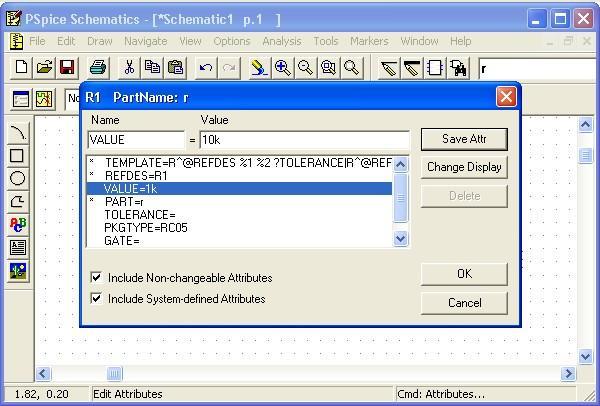
Task: Select the Draw Bus thick pencil tool
Action: tap(412, 68)
